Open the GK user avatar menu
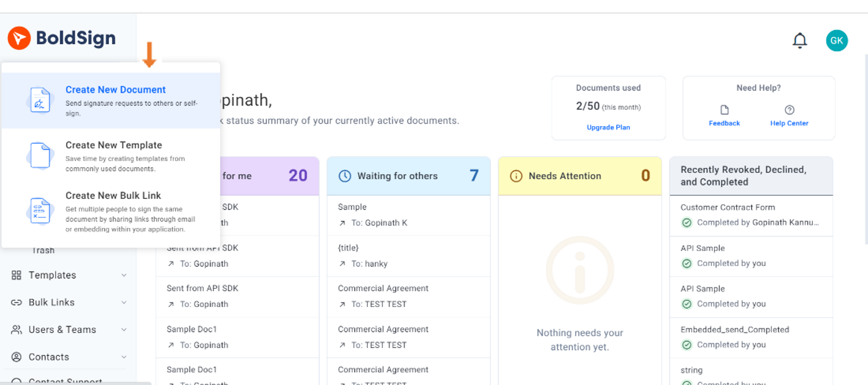 [x=836, y=40]
